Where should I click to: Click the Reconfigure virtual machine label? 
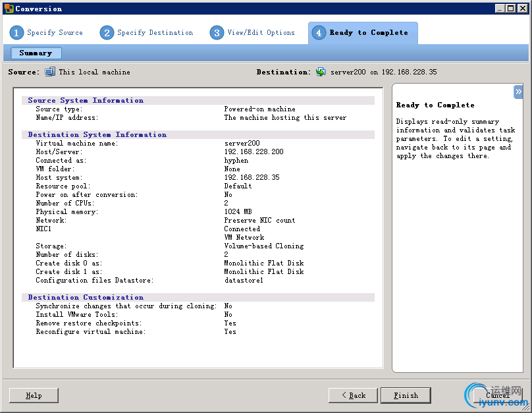point(91,331)
